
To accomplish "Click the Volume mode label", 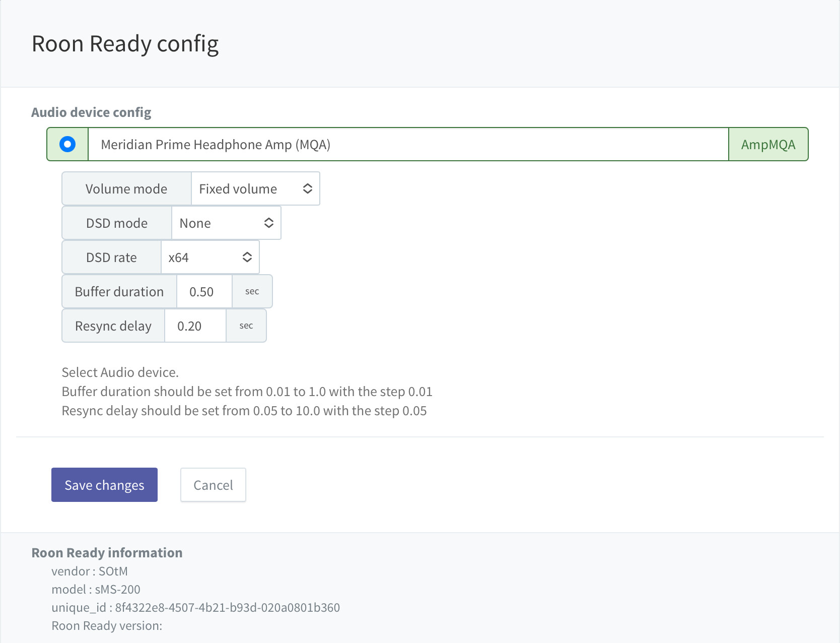I will (126, 188).
